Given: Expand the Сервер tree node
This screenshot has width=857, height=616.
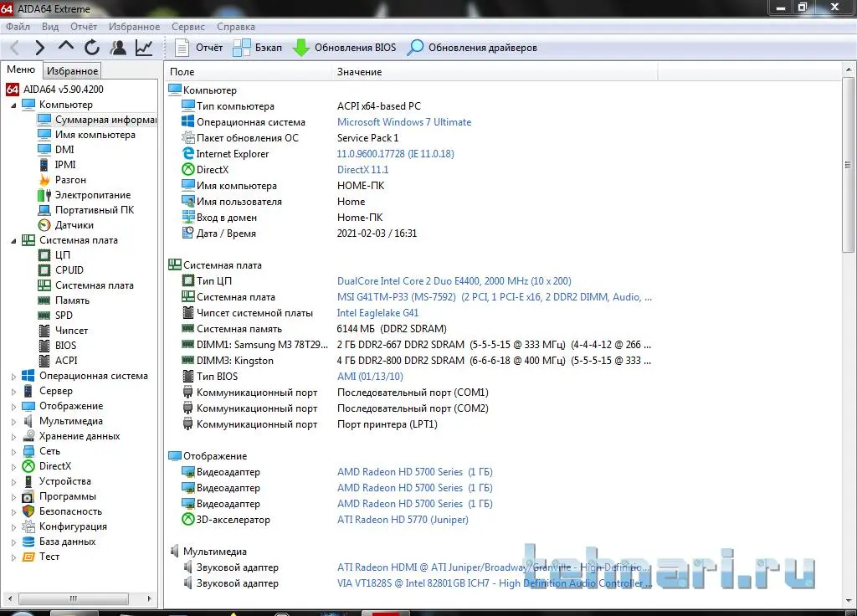Looking at the screenshot, I should (x=13, y=392).
